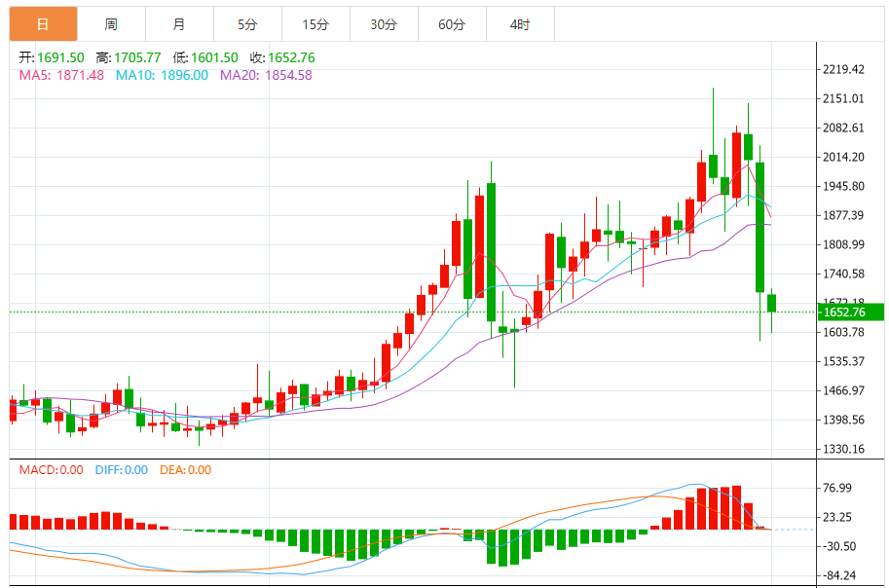
Task: Click the DEA:0.00 indicator label
Action: (185, 470)
